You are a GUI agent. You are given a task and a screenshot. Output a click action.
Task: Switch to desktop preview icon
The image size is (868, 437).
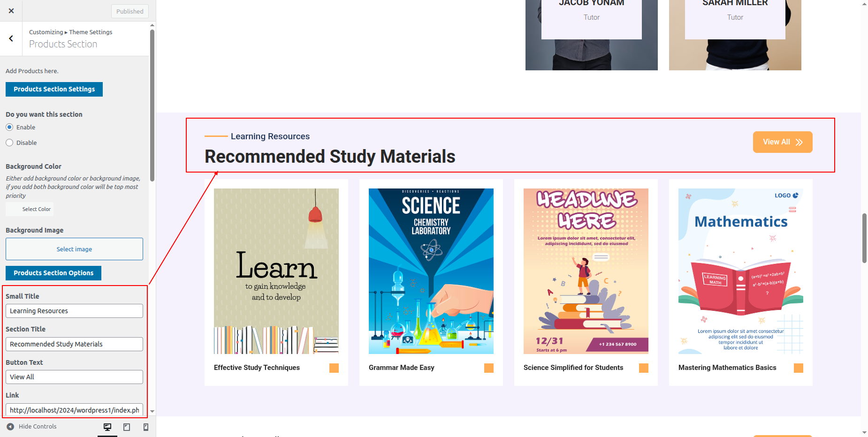point(107,427)
